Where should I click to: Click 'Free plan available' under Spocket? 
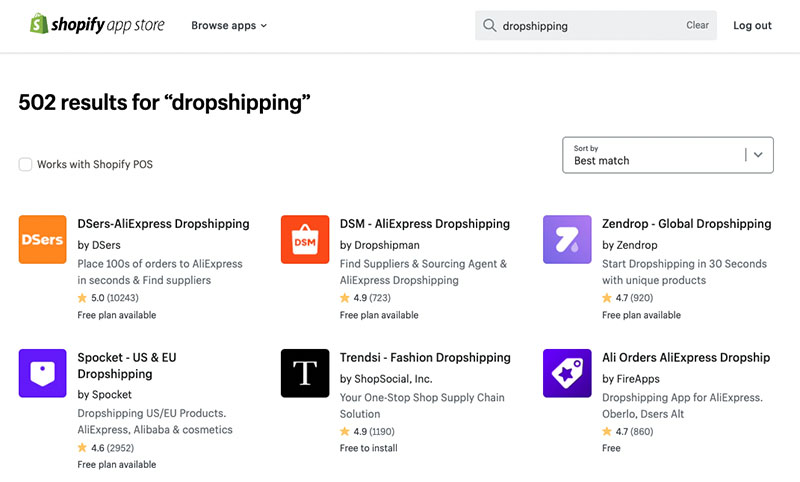click(x=117, y=465)
